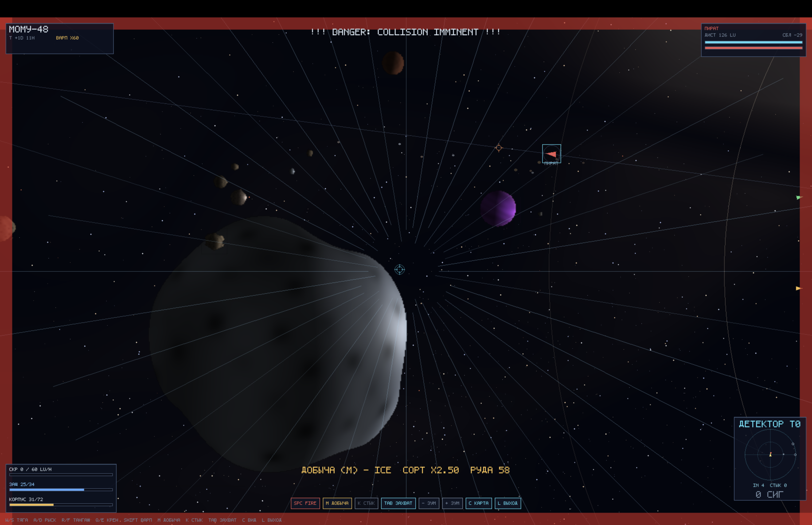Click the ВАРП X60 warp indicator
The height and width of the screenshot is (525, 812).
(67, 38)
